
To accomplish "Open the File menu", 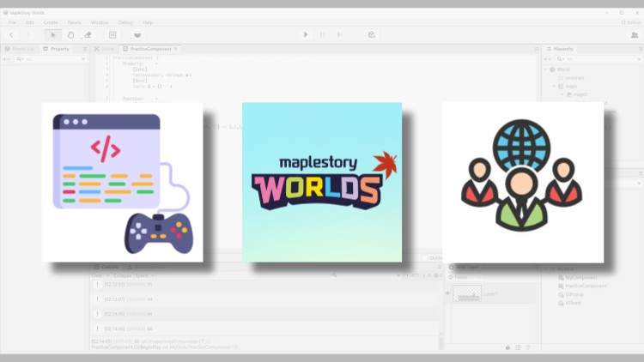I will point(12,22).
